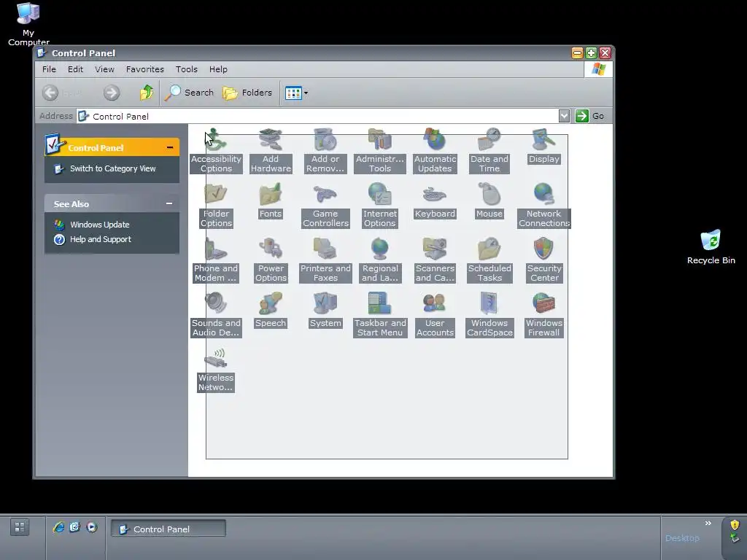Open Administrative Tools icon
This screenshot has width=747, height=560.
(x=379, y=150)
